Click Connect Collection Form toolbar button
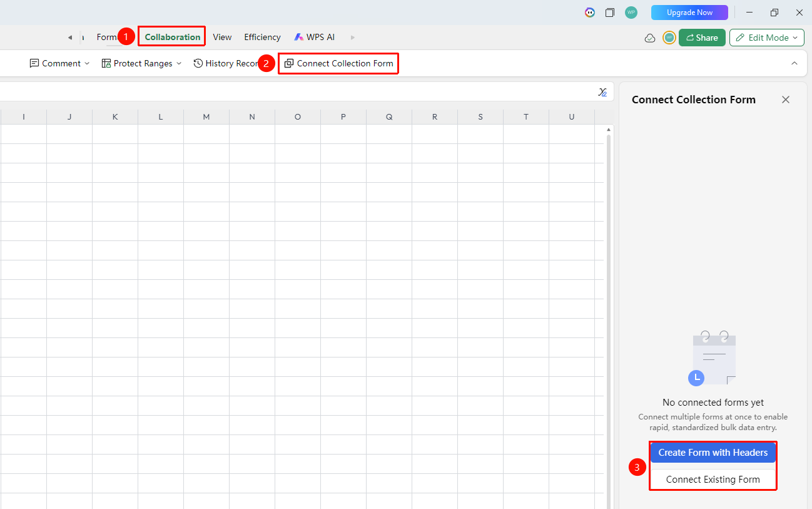Image resolution: width=812 pixels, height=509 pixels. (x=338, y=63)
